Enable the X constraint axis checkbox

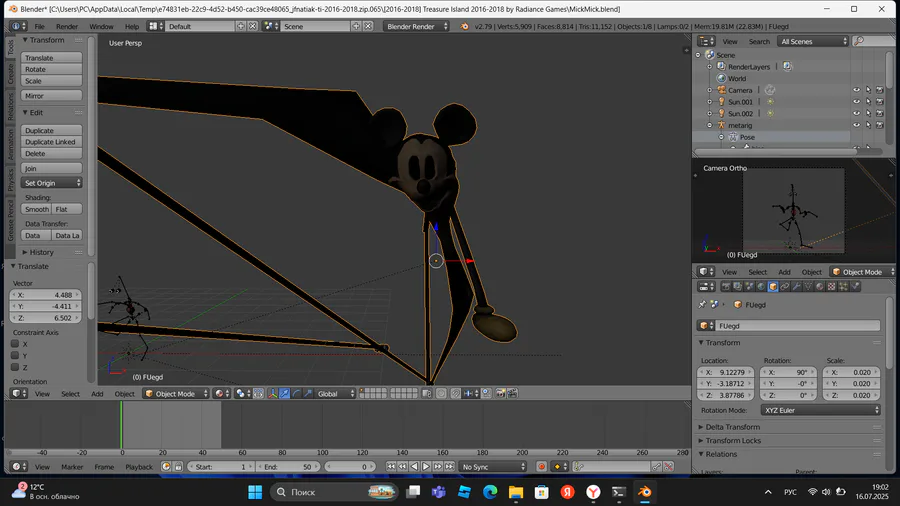[15, 344]
